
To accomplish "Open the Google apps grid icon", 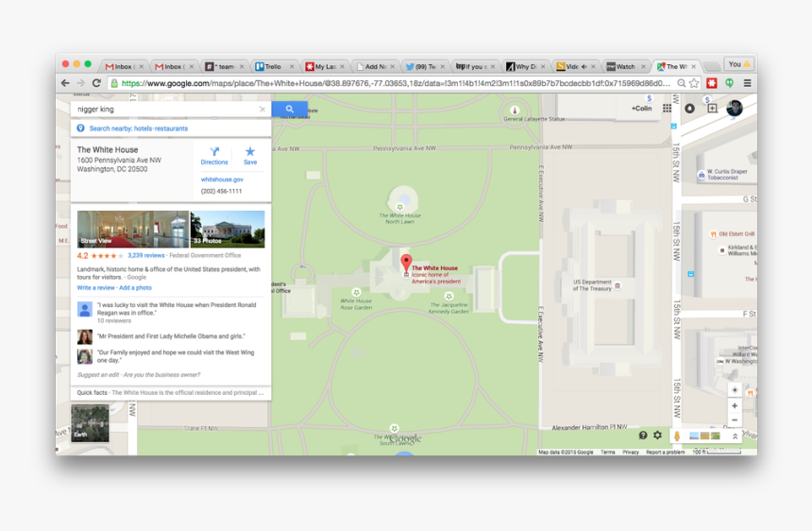I will point(667,109).
